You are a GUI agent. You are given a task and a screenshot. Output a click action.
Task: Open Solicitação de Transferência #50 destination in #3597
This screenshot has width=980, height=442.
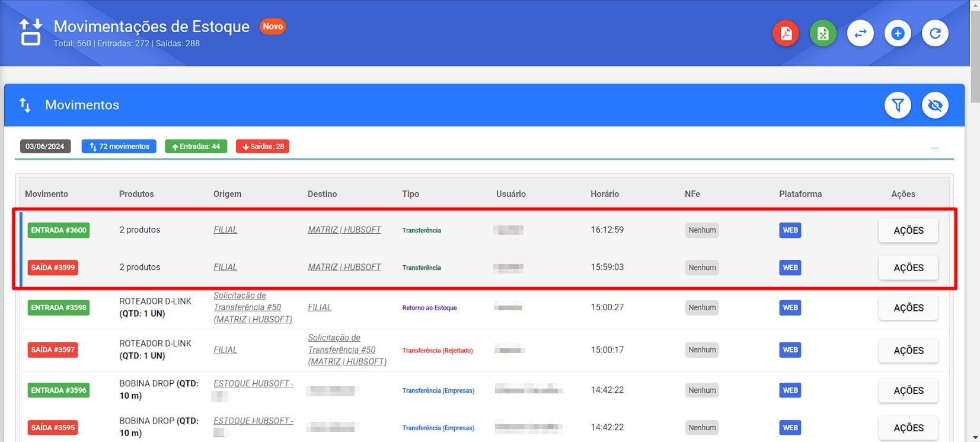tap(347, 349)
